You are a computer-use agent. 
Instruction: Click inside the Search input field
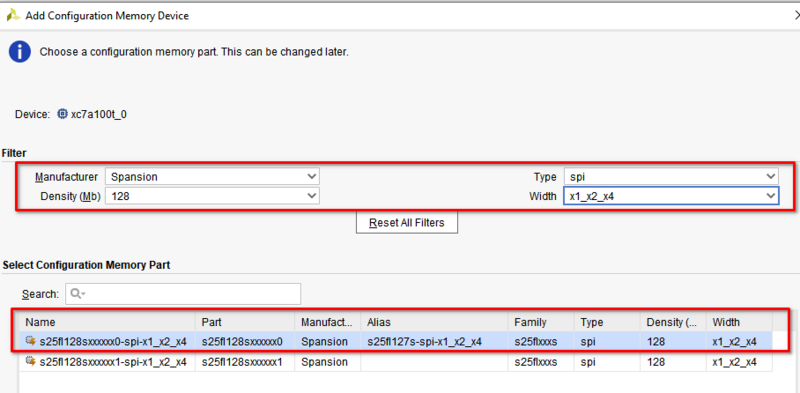click(x=183, y=294)
